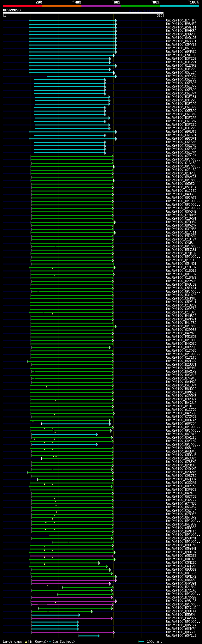202x644 pixels.
Task: Click the 580 query end position label
Action: click(x=159, y=15)
